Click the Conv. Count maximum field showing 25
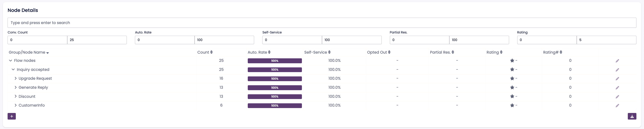The height and width of the screenshot is (129, 644). (x=97, y=40)
